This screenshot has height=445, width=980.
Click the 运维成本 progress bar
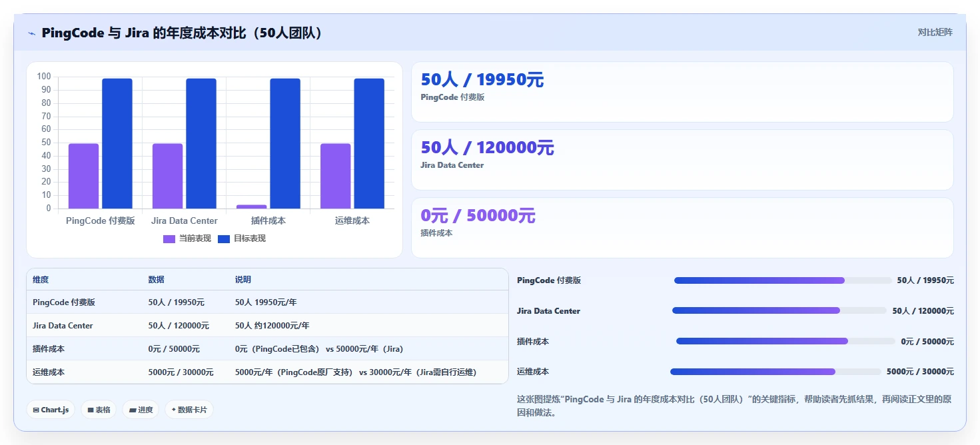coord(775,372)
